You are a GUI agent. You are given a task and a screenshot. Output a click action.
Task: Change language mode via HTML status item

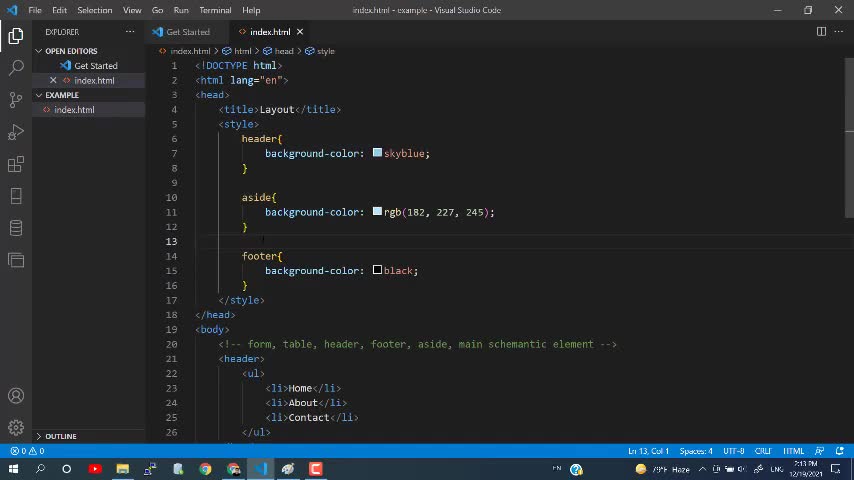pos(794,451)
